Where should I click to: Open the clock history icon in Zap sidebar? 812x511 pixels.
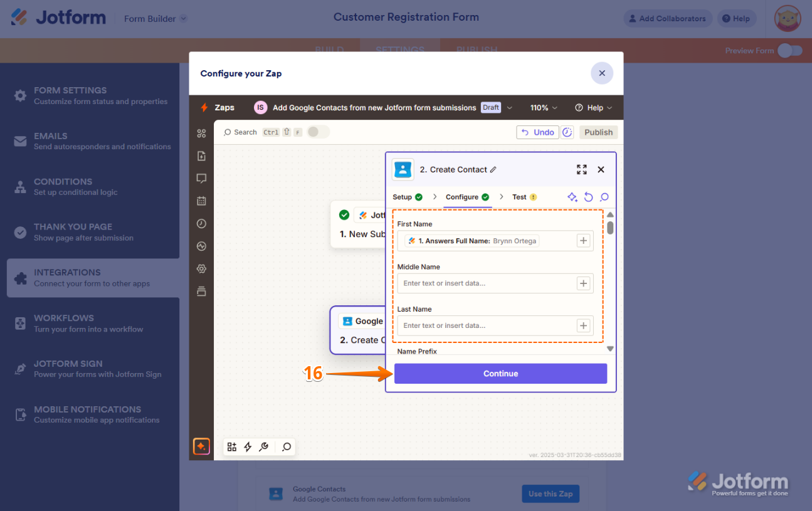tap(201, 224)
